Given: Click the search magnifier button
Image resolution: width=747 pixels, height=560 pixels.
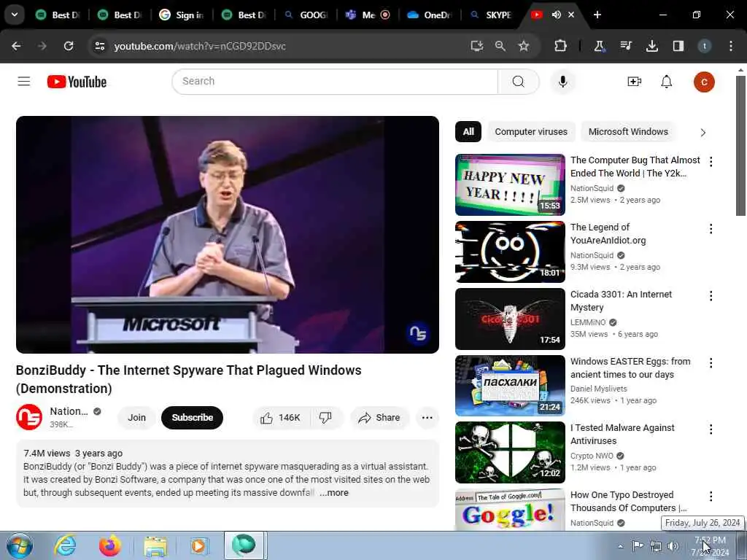Looking at the screenshot, I should click(519, 82).
